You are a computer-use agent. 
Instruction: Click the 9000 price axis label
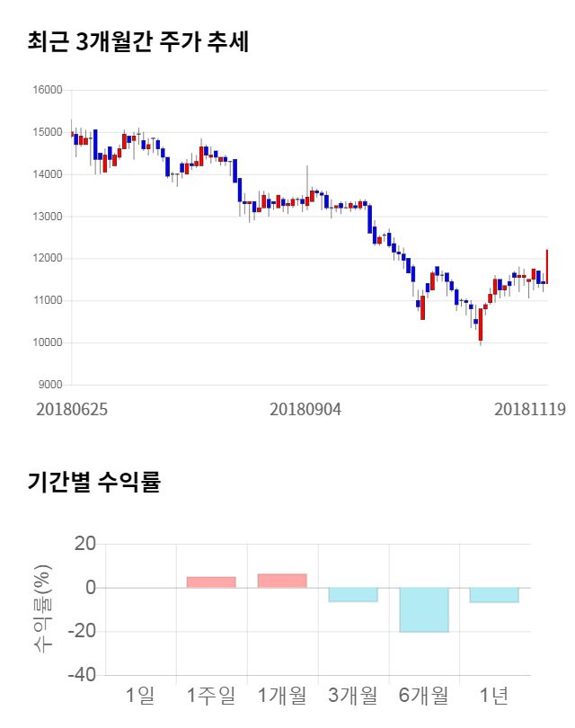(51, 385)
